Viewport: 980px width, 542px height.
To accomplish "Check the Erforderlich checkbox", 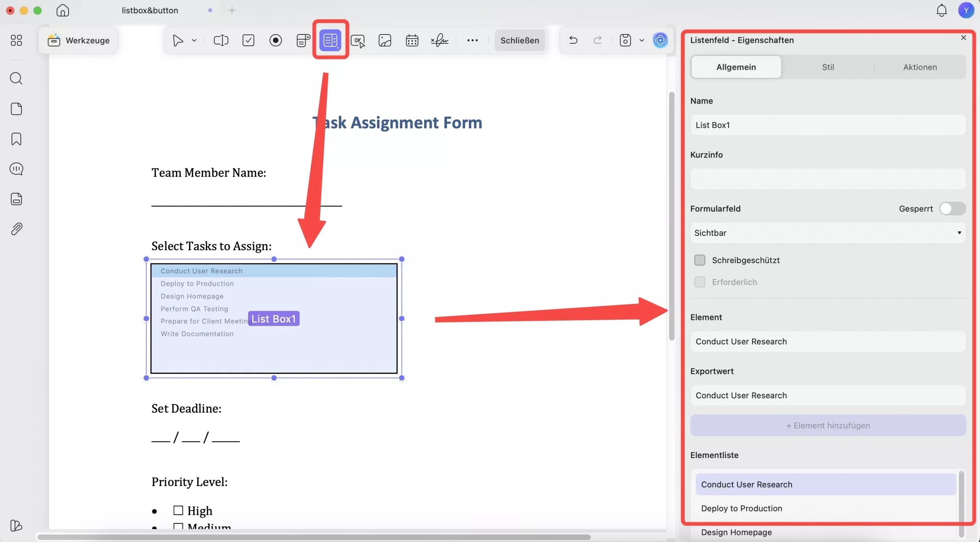I will click(x=700, y=282).
